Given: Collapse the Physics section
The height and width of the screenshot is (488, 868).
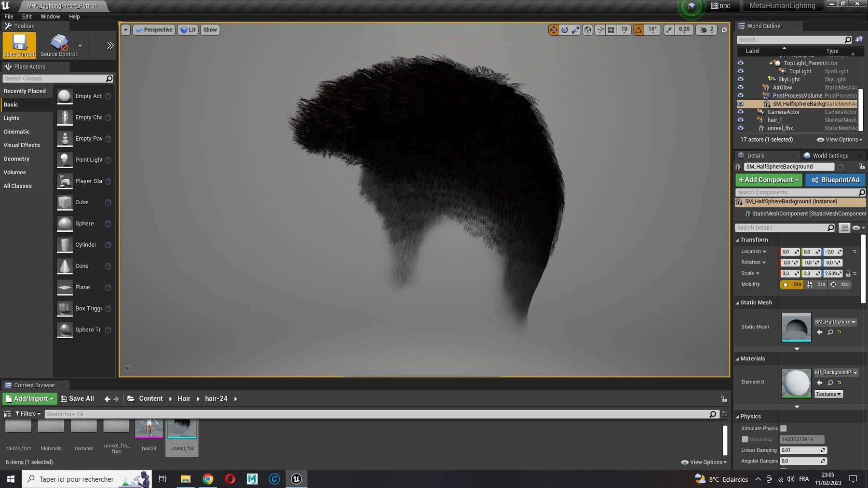Looking at the screenshot, I should pos(737,417).
